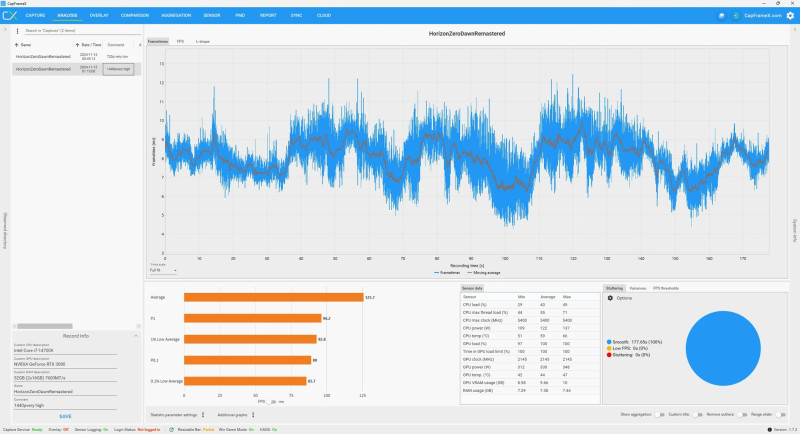Screen dimensions: 800x434
Task: Edit the Custom CPU description field
Action: pos(65,351)
